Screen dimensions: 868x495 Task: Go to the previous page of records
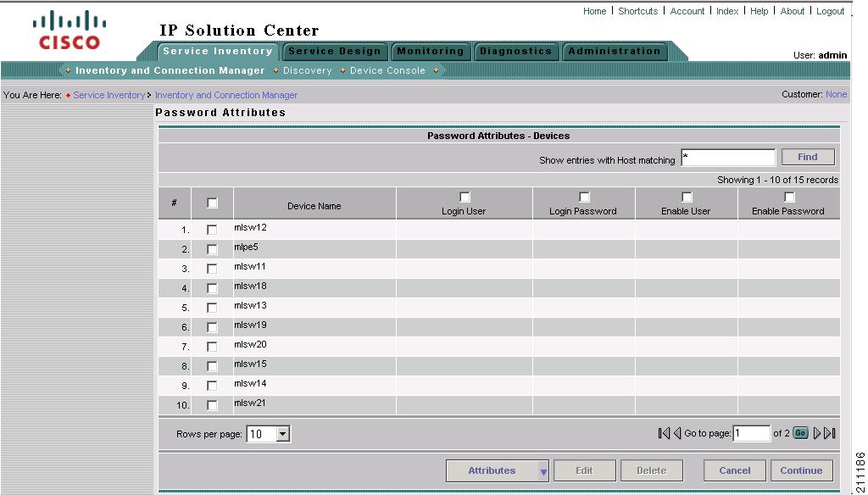[x=677, y=433]
